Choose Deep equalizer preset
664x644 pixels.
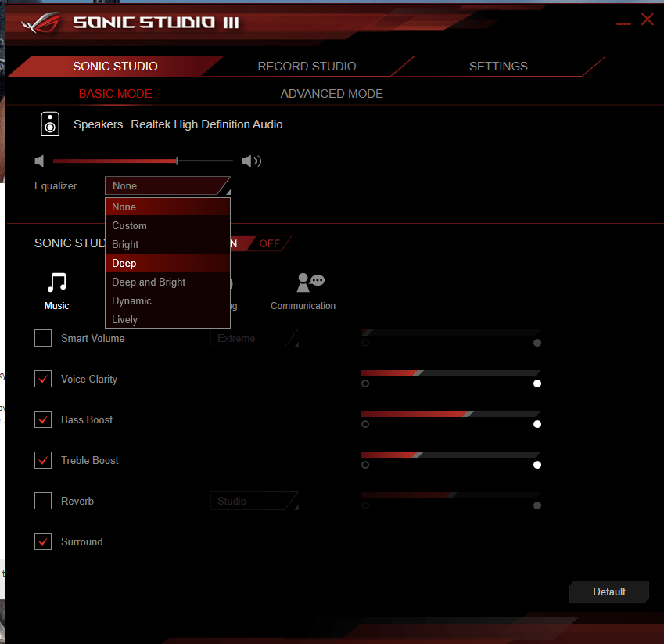click(x=167, y=263)
